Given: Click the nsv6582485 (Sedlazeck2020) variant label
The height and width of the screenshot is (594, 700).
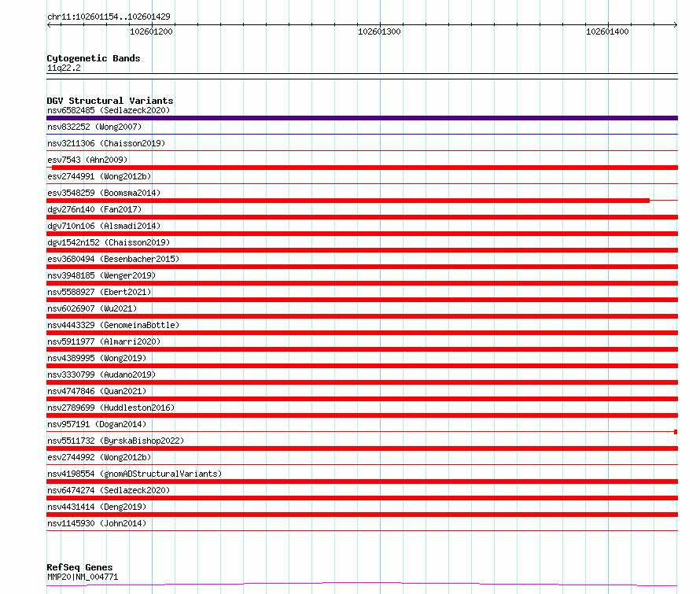Looking at the screenshot, I should tap(109, 110).
